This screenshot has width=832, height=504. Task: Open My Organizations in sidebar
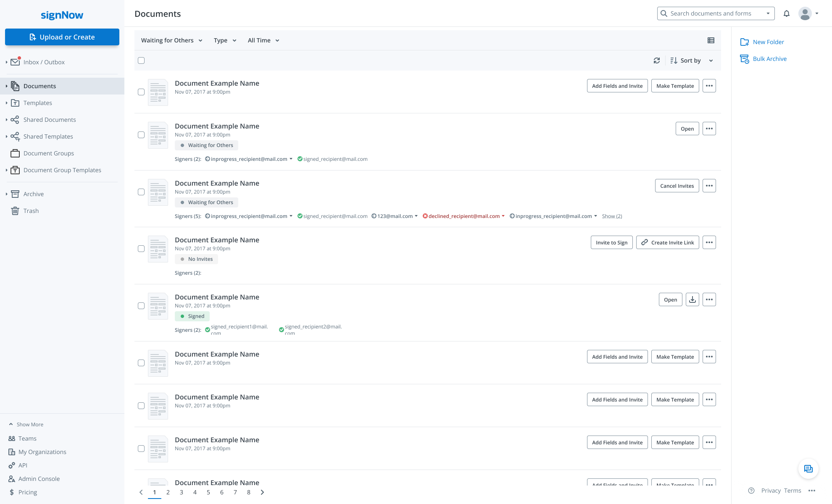point(42,452)
